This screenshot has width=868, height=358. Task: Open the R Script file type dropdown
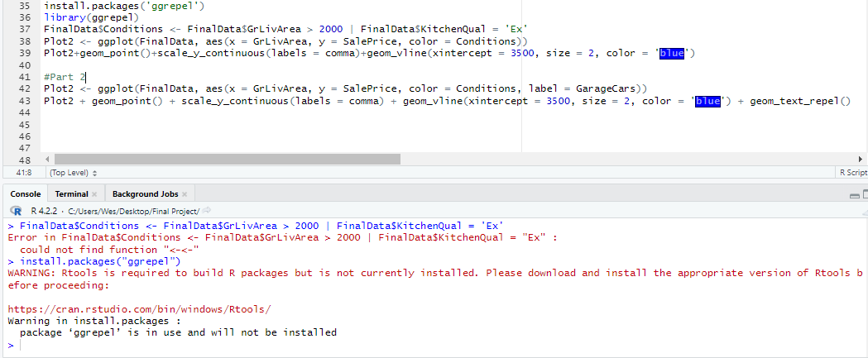[853, 173]
